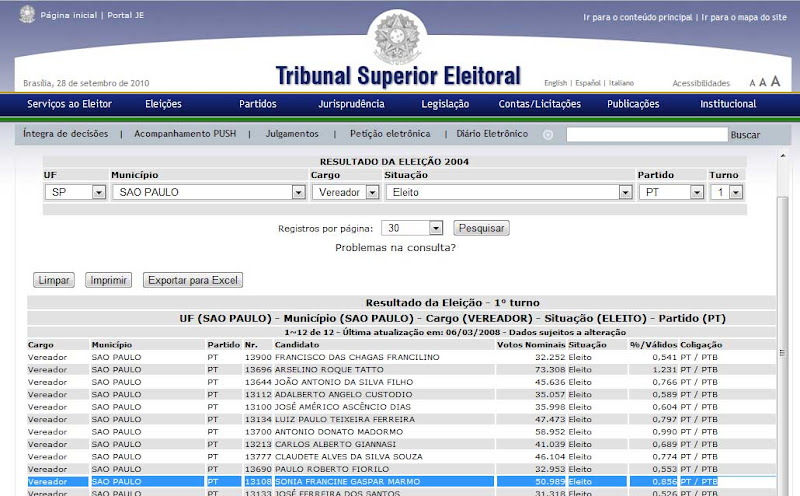Open the Portal JE link
Screen dimensions: 800x496
coord(126,15)
